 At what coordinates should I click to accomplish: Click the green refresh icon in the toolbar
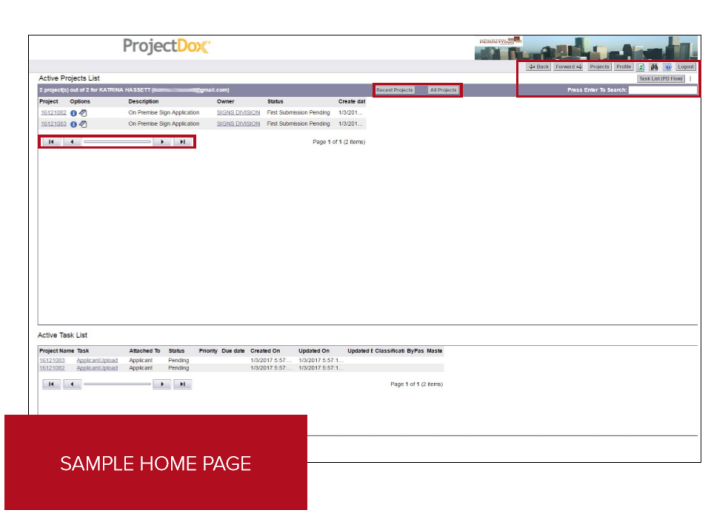641,67
